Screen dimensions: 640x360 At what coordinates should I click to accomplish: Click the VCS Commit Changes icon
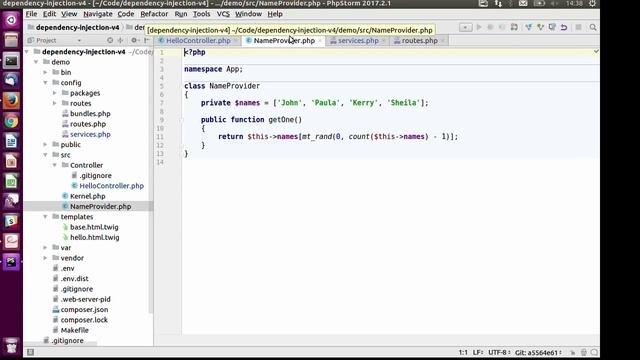(x=540, y=27)
